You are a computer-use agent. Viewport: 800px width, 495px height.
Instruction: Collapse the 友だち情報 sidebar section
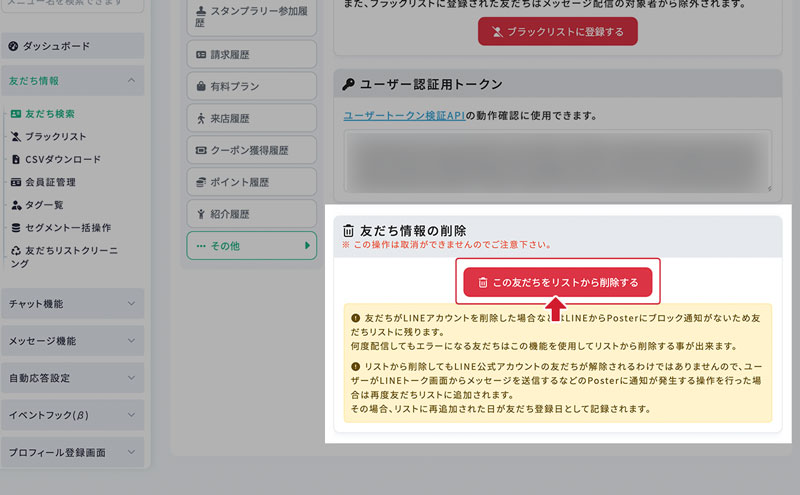pos(131,81)
